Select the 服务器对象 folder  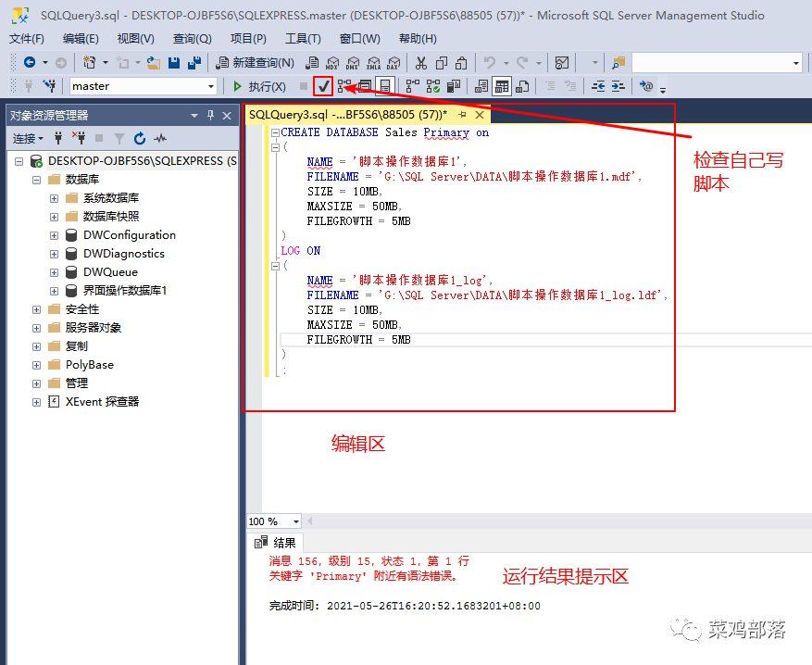pos(94,328)
